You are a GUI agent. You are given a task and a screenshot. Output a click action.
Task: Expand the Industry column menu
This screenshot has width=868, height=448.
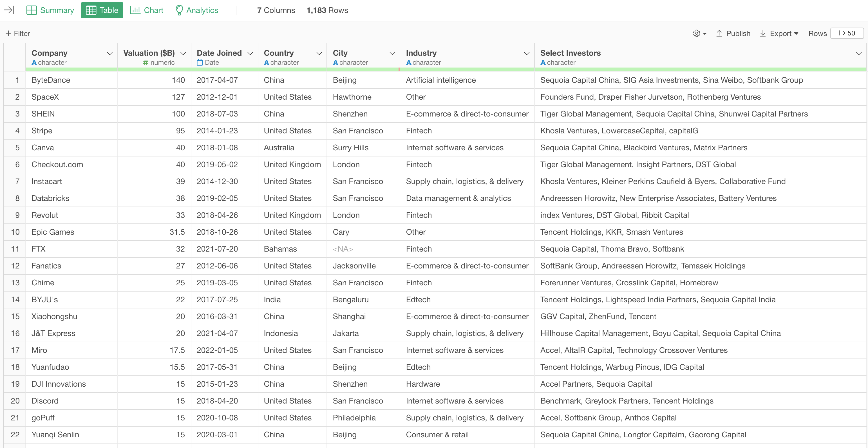(527, 53)
